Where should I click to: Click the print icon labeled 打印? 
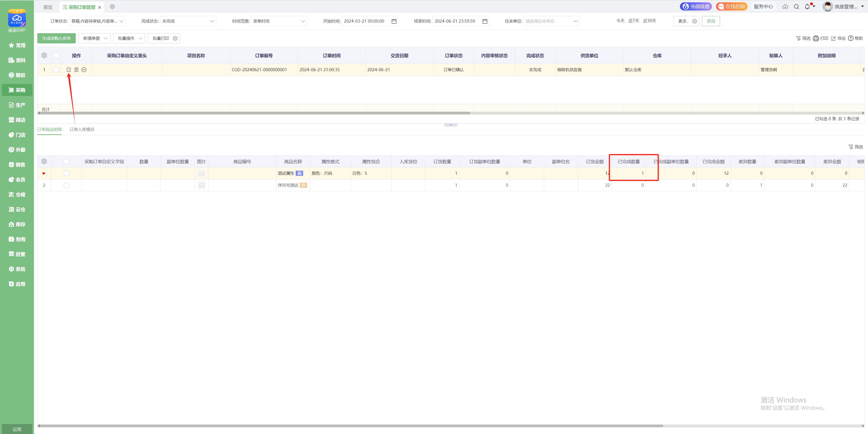[821, 38]
